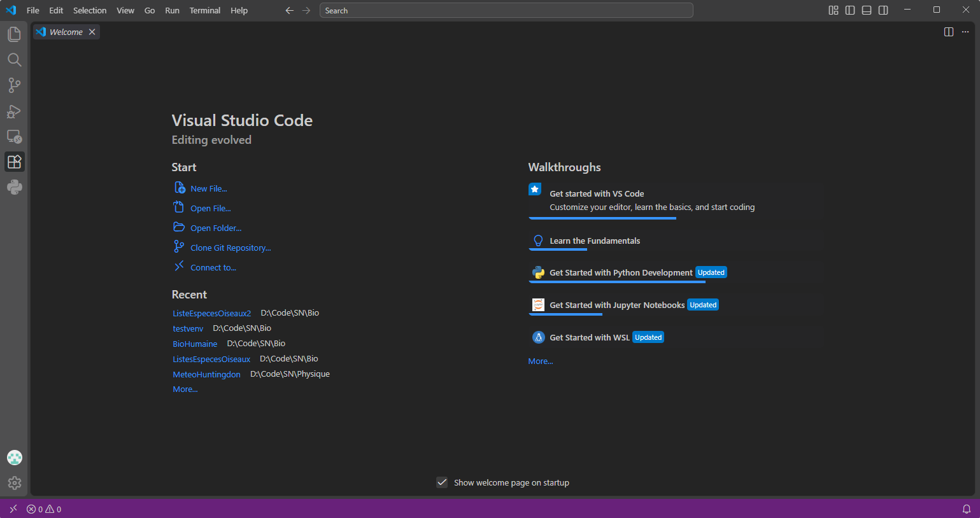Toggle the Secondary Side Bar icon
Image resolution: width=980 pixels, height=518 pixels.
(x=883, y=10)
